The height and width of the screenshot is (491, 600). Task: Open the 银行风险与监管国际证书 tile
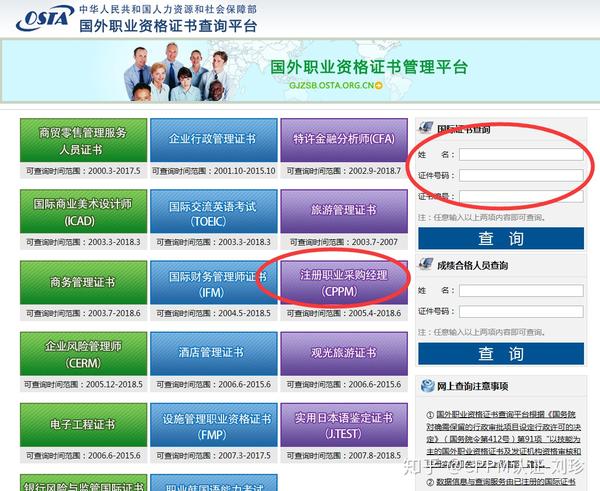click(x=83, y=483)
